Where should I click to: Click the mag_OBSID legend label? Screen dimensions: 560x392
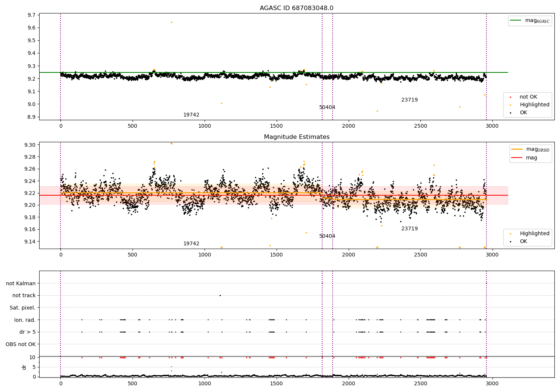point(538,150)
